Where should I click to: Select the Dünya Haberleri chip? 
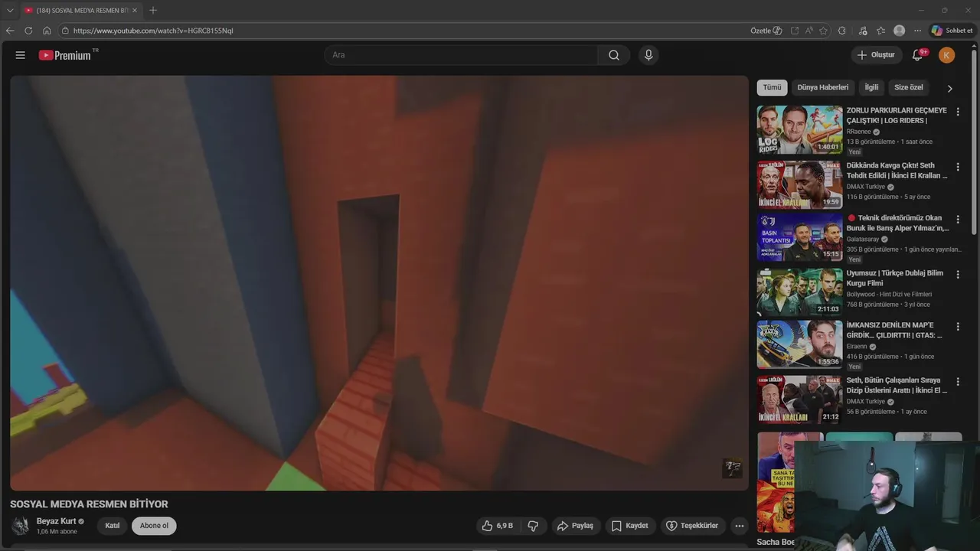823,87
